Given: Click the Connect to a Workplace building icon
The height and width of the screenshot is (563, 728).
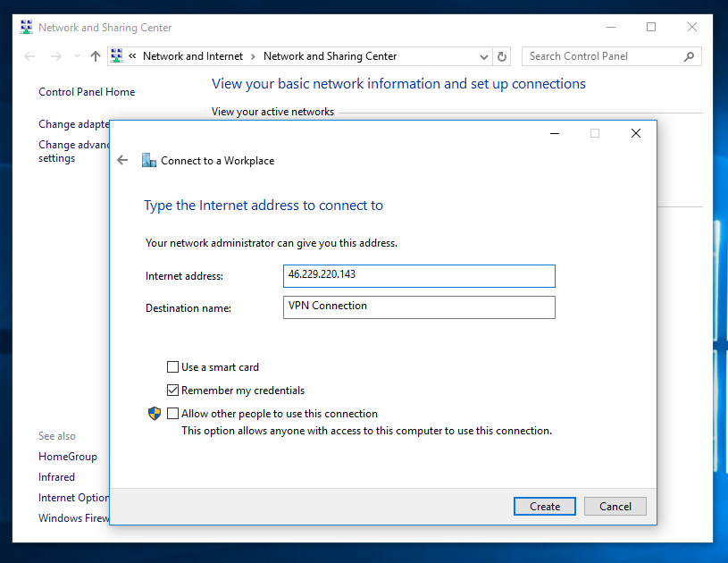Looking at the screenshot, I should (x=149, y=160).
